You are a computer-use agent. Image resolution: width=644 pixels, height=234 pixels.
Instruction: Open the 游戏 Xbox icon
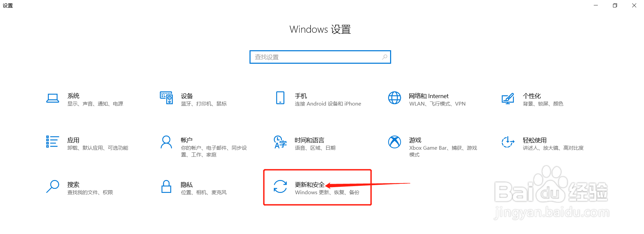394,142
